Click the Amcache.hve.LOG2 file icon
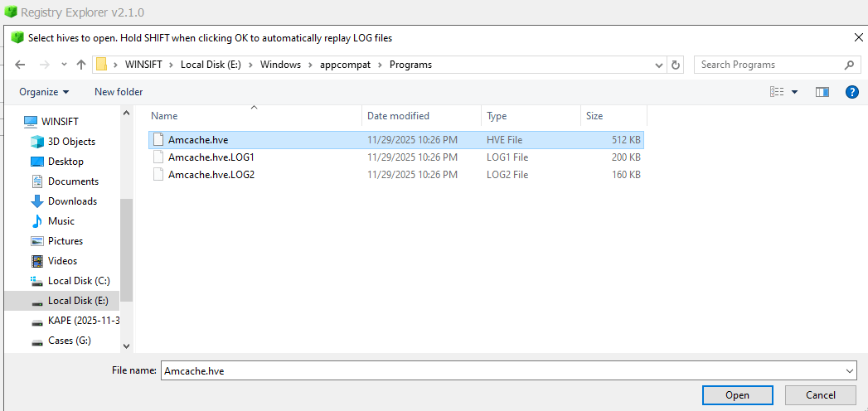This screenshot has height=411, width=868. click(158, 175)
